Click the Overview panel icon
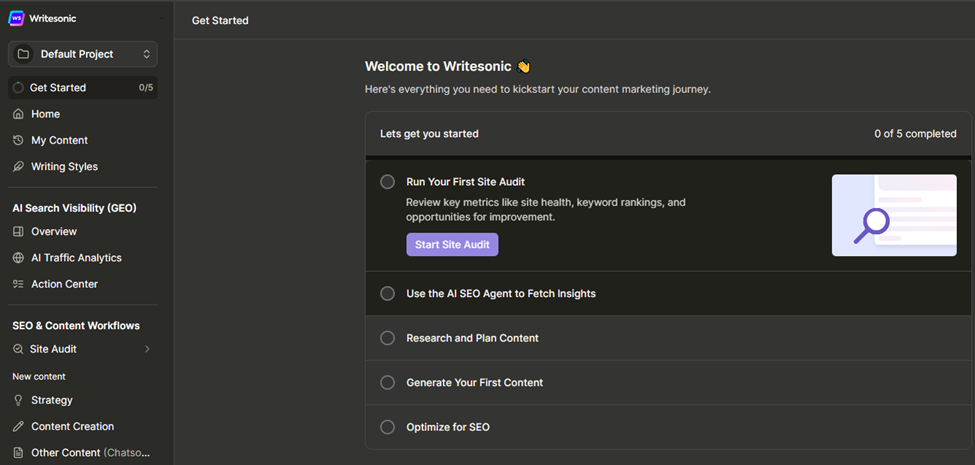975x465 pixels. (x=18, y=231)
